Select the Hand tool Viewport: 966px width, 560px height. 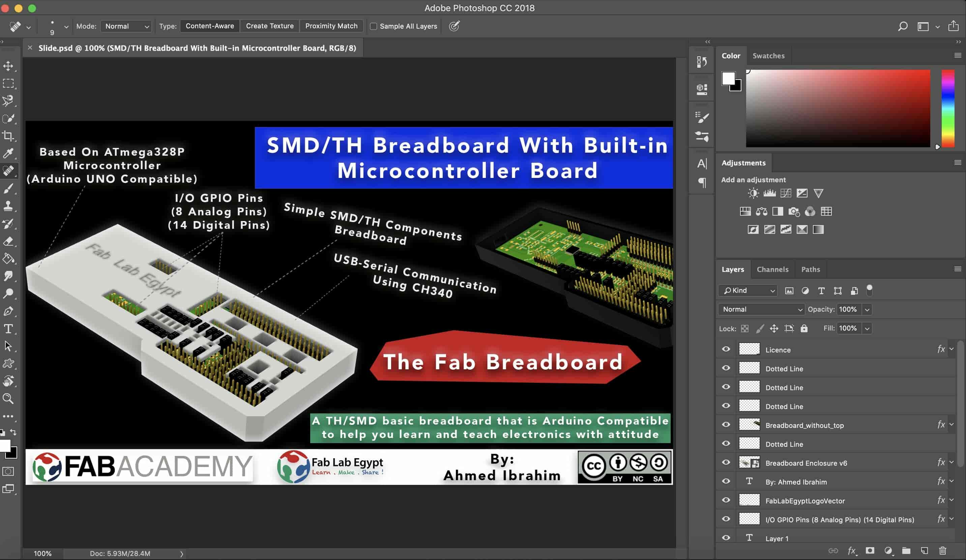8,381
